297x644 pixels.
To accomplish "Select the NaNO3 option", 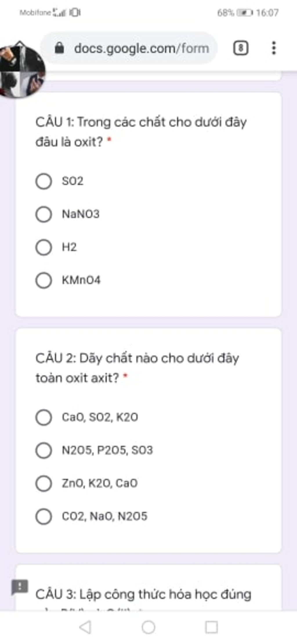I will pyautogui.click(x=44, y=214).
